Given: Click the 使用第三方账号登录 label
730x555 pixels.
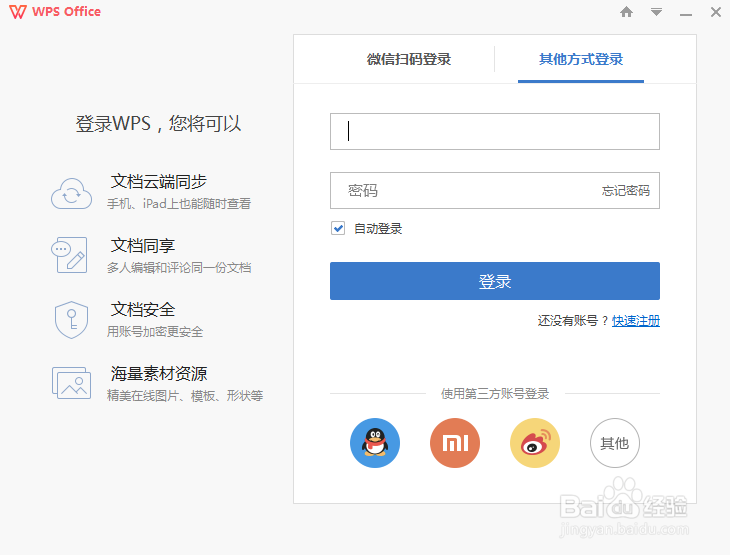Looking at the screenshot, I should click(x=495, y=393).
